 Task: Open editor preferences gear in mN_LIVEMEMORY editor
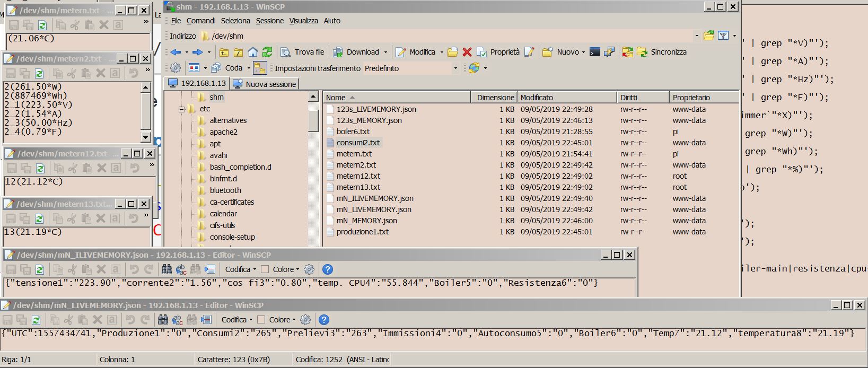[305, 320]
